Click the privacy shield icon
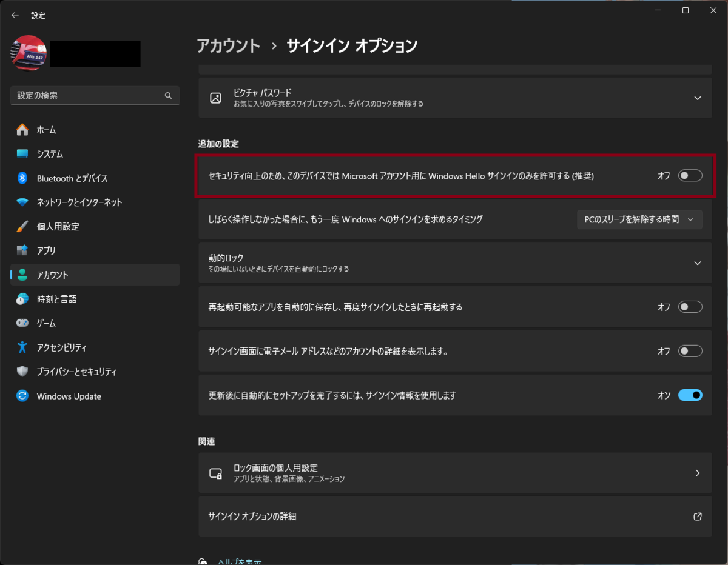This screenshot has width=728, height=565. 22,372
